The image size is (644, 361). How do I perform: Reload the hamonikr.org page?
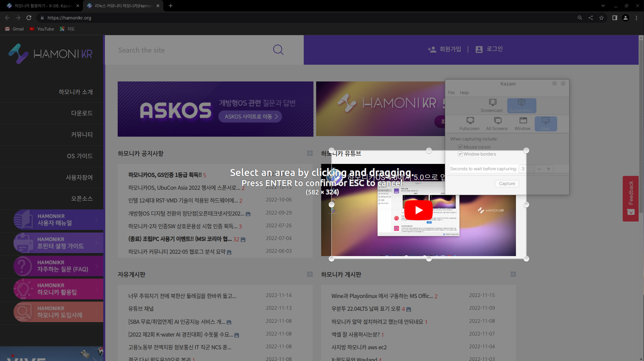29,18
